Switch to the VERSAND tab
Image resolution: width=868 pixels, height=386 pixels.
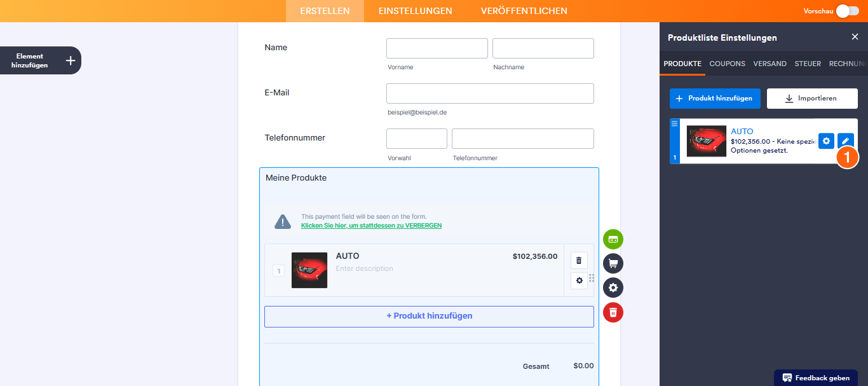[x=770, y=64]
